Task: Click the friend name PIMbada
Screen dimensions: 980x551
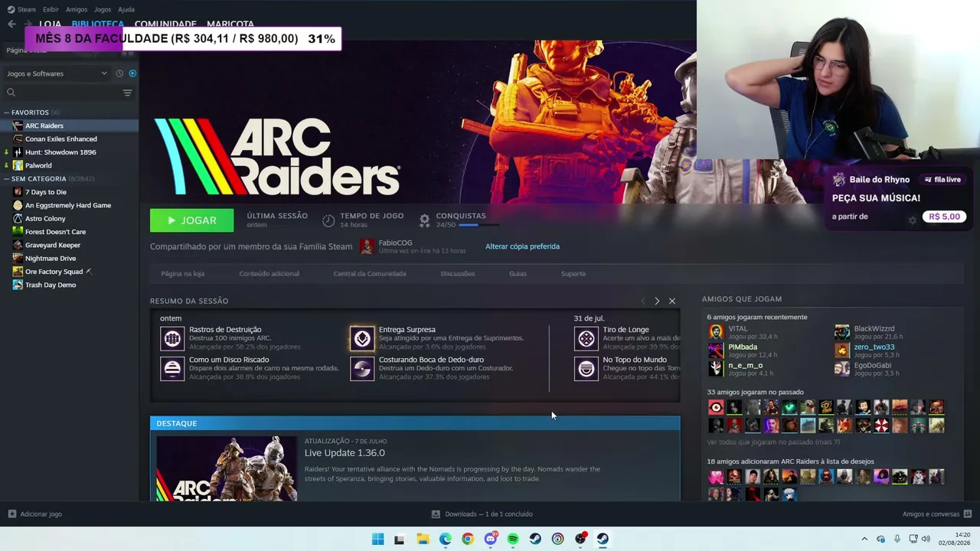Action: point(743,347)
